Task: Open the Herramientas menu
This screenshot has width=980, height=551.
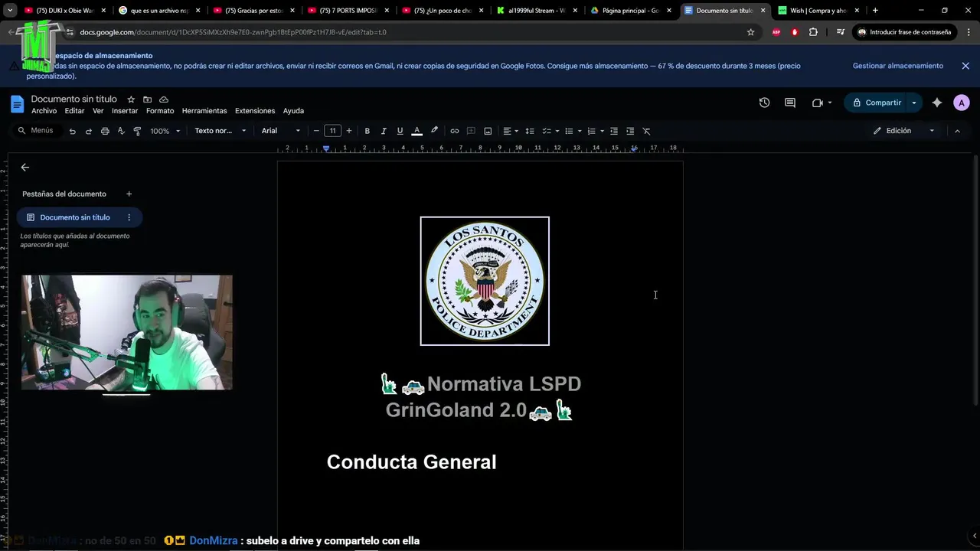Action: 204,111
